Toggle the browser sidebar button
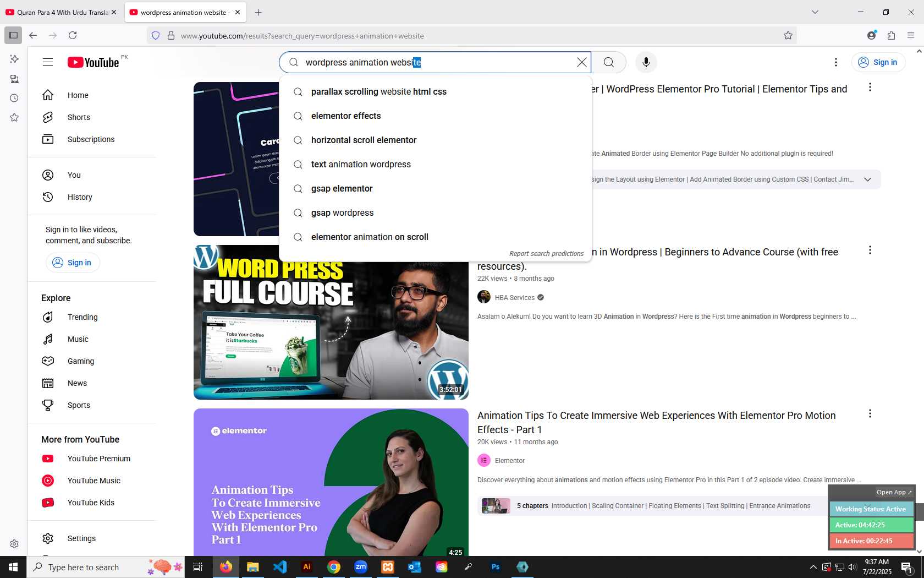 point(13,35)
